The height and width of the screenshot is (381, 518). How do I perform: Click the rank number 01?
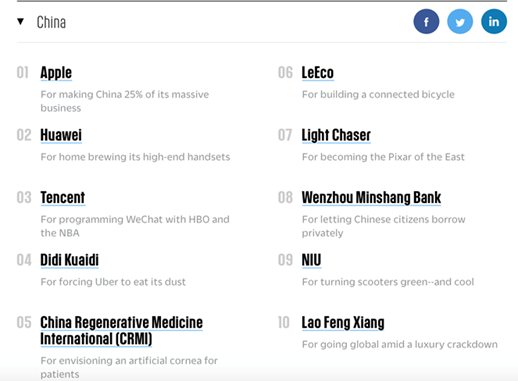coord(23,73)
